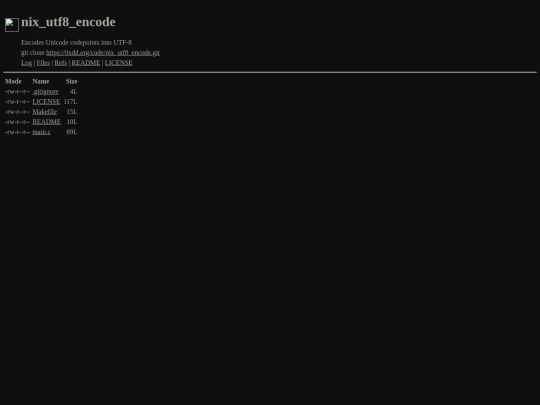Open the Log navigation link
Viewport: 540px width, 405px height.
27,63
